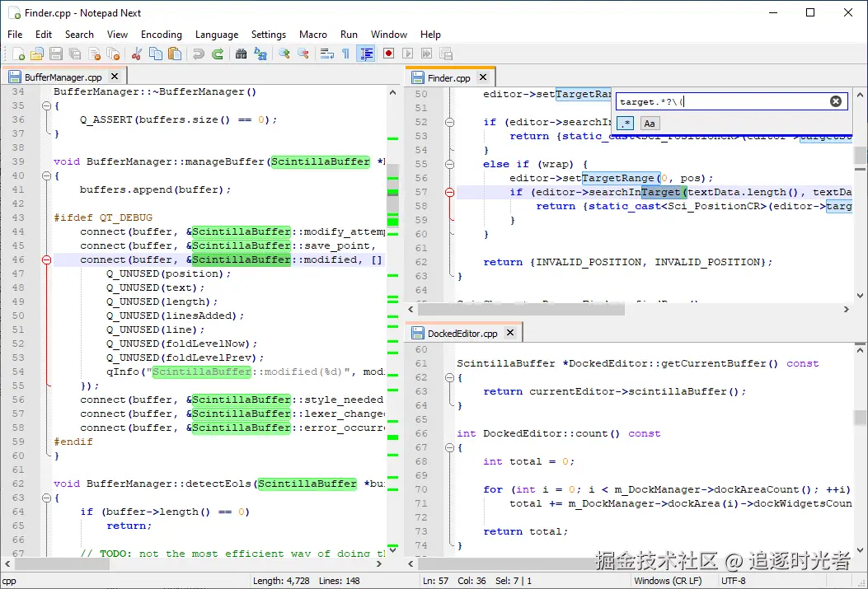Open the File menu
This screenshot has height=589, width=868.
coord(15,35)
